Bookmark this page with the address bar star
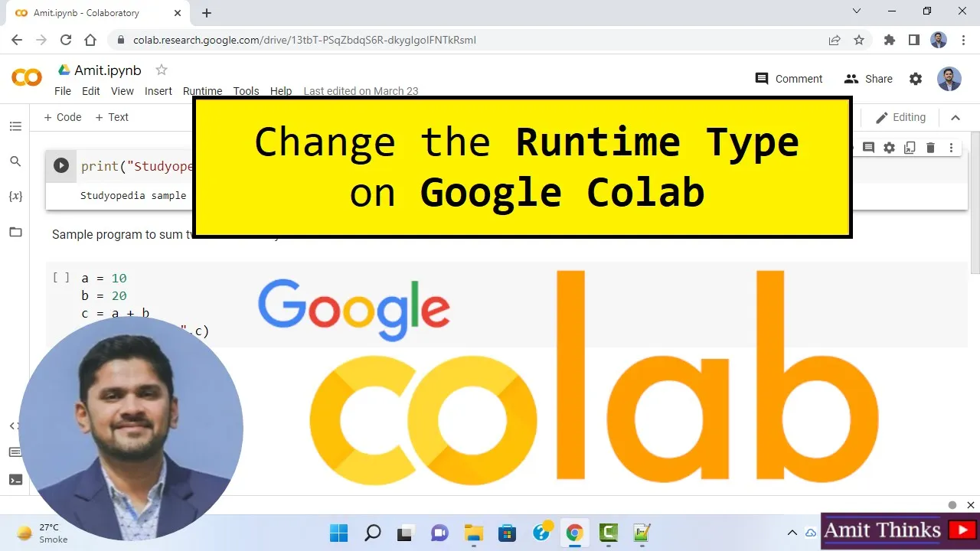This screenshot has width=980, height=551. point(859,40)
